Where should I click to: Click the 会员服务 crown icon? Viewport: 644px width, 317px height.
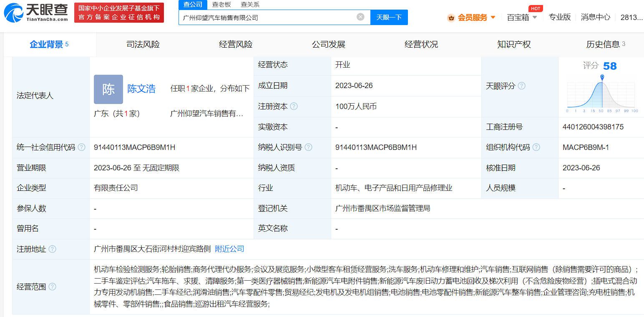pyautogui.click(x=451, y=18)
